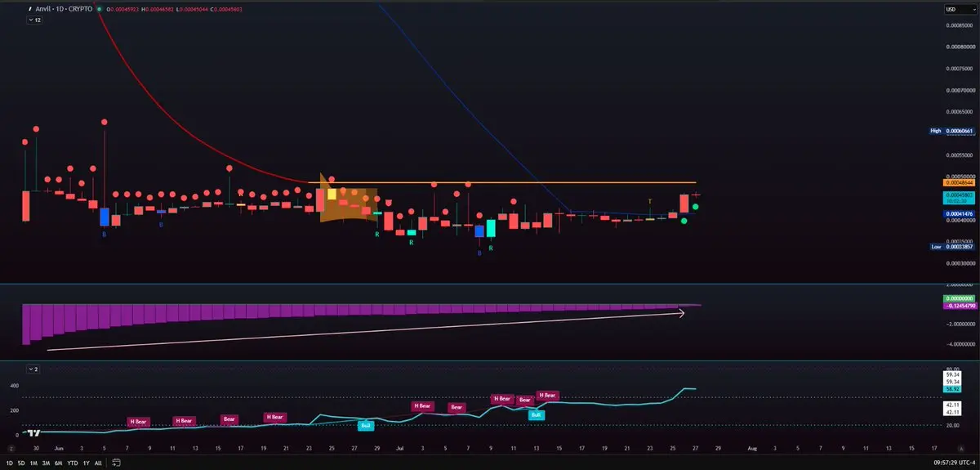Click the cyan Bull label near Jul 13
Screen dimensions: 980x470
click(536, 415)
